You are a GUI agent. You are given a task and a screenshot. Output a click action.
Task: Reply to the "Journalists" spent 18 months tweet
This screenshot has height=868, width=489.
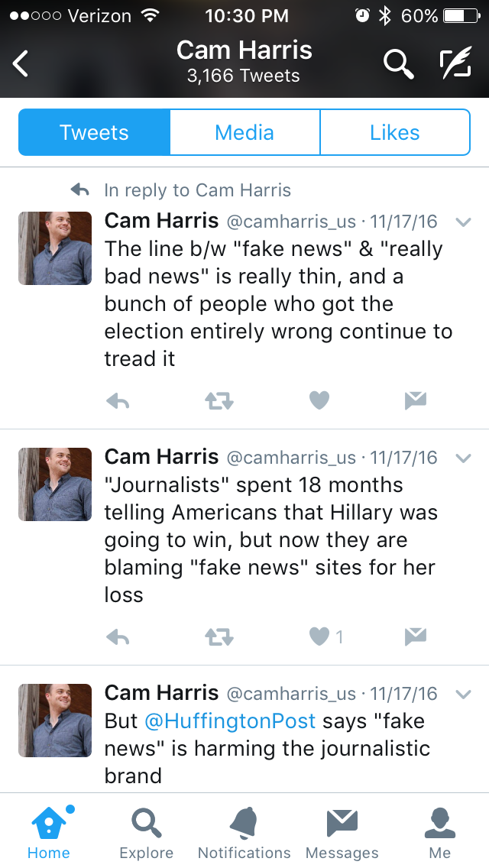pyautogui.click(x=118, y=637)
